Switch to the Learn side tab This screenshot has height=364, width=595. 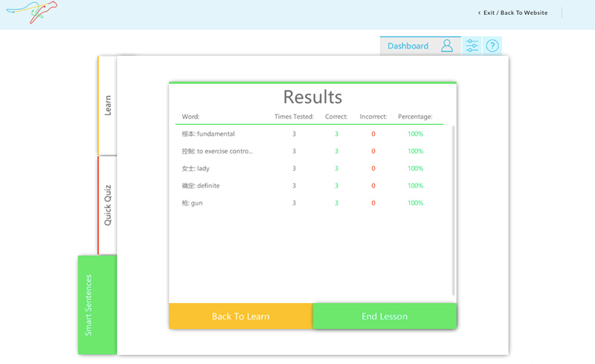(x=108, y=105)
